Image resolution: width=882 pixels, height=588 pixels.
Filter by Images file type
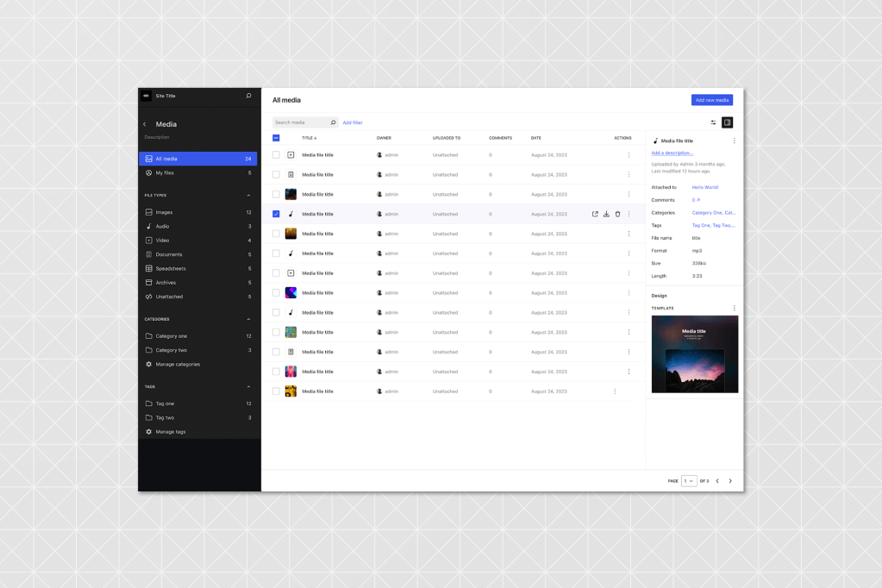point(198,212)
